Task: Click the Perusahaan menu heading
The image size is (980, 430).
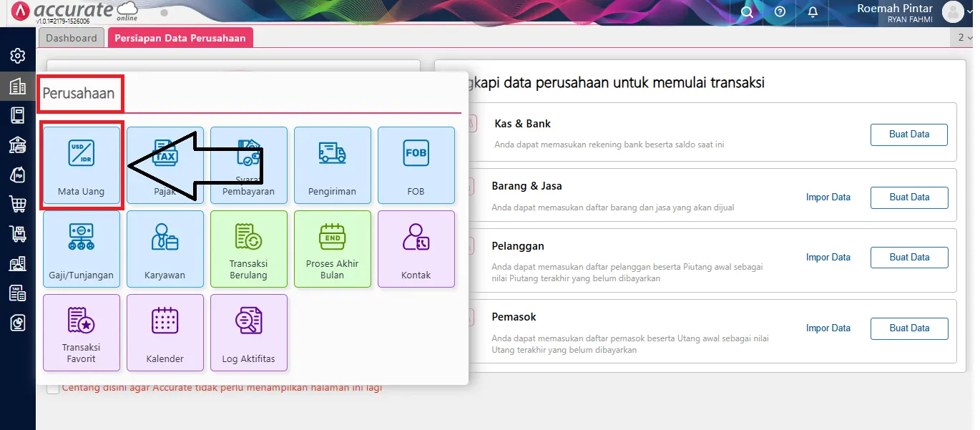Action: click(x=79, y=94)
